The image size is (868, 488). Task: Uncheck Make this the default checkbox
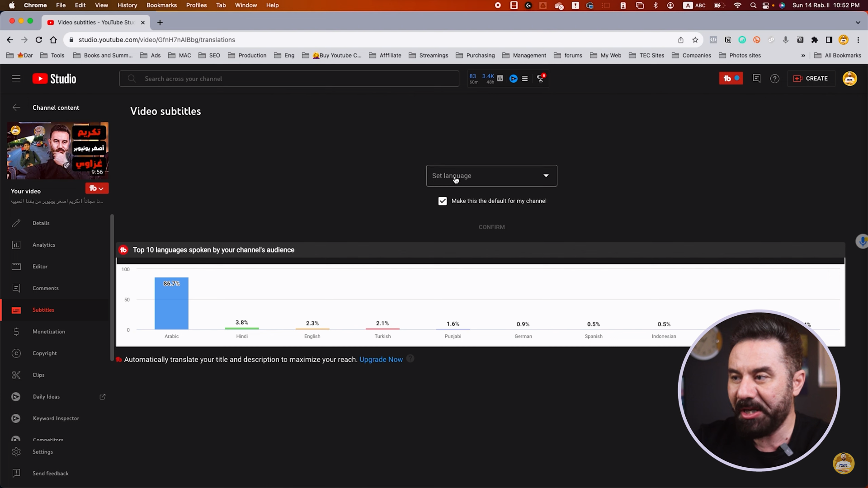pyautogui.click(x=443, y=201)
